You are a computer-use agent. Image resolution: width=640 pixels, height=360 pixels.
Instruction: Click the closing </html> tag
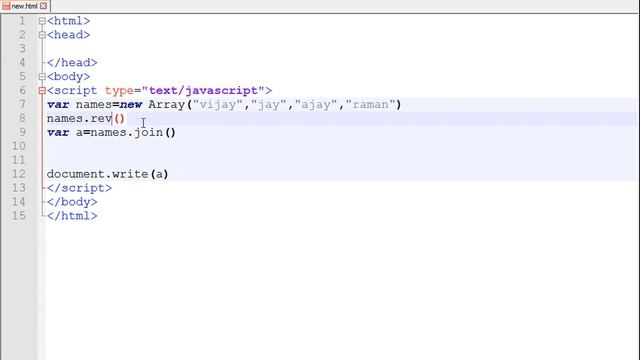pos(72,216)
